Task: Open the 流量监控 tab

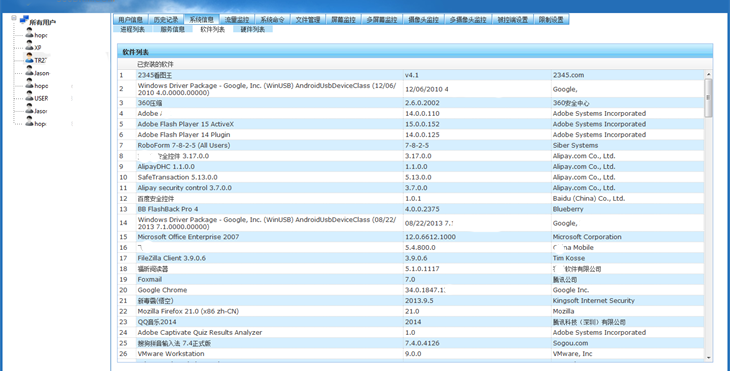Action: 237,20
